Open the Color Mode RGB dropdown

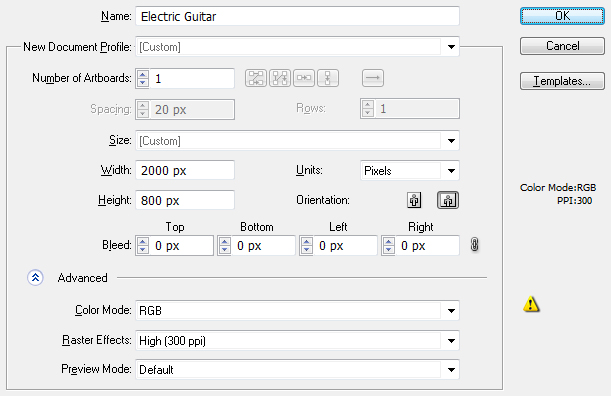(451, 311)
